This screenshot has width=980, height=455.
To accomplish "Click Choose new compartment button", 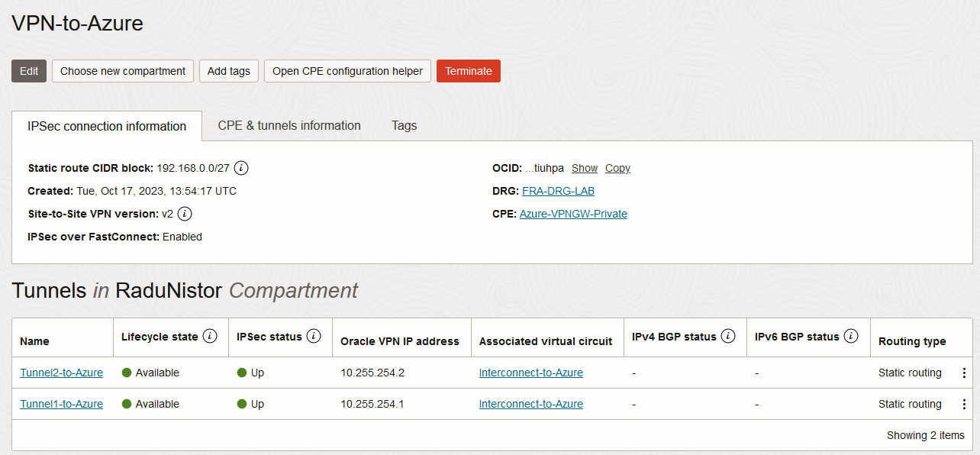I will click(123, 71).
